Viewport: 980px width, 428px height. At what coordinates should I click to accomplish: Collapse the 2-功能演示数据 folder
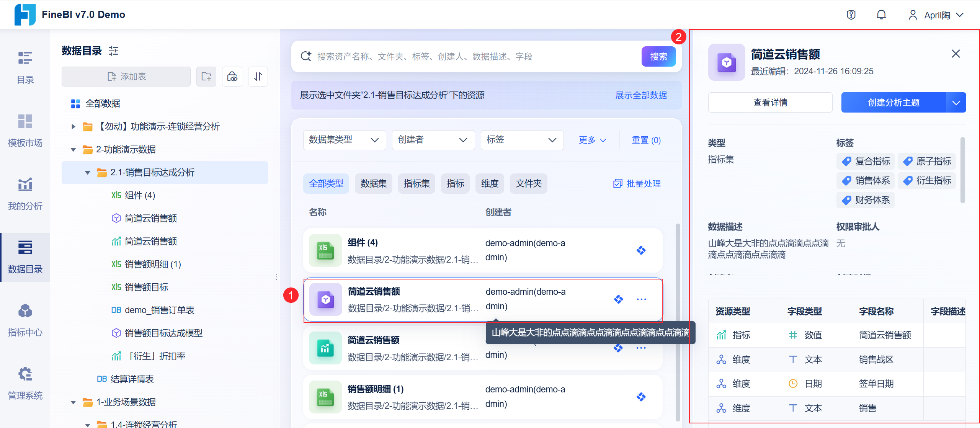[73, 150]
